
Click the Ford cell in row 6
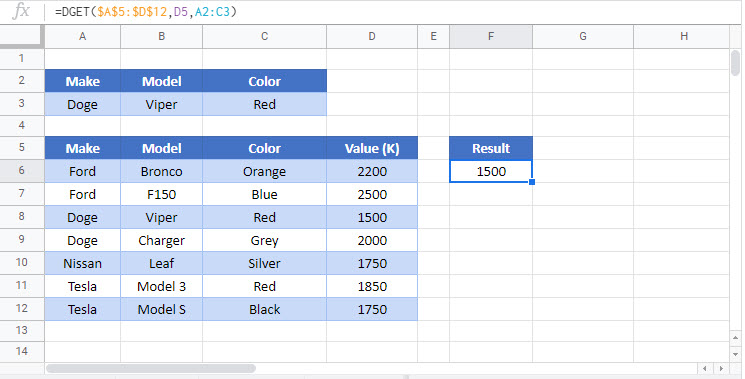(83, 171)
